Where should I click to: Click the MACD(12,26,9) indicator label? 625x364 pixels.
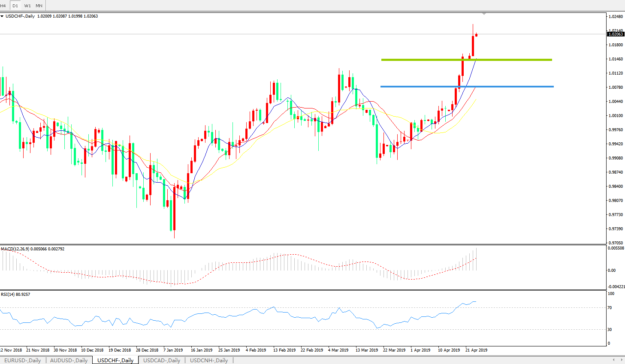pos(15,249)
